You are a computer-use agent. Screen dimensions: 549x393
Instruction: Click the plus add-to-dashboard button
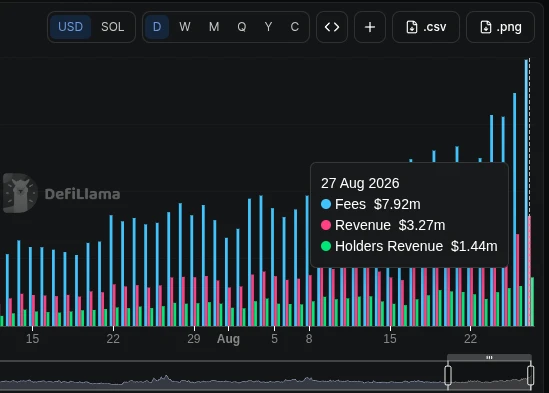pos(370,27)
